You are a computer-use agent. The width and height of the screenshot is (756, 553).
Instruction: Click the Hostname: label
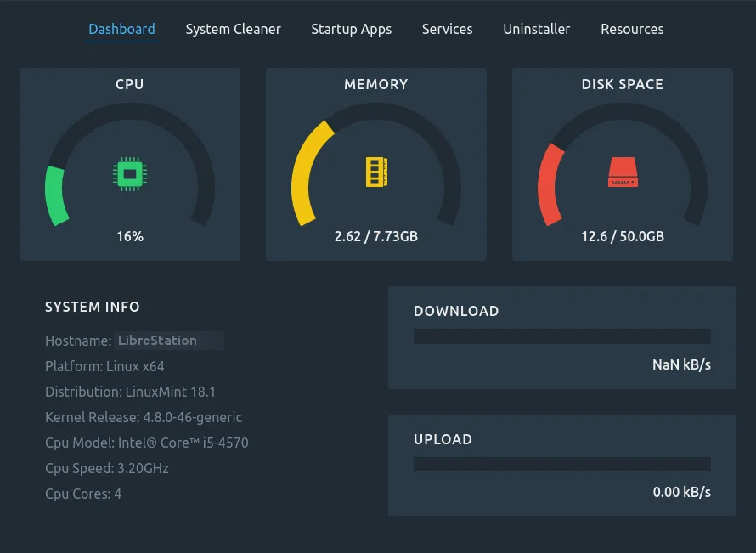tap(78, 341)
